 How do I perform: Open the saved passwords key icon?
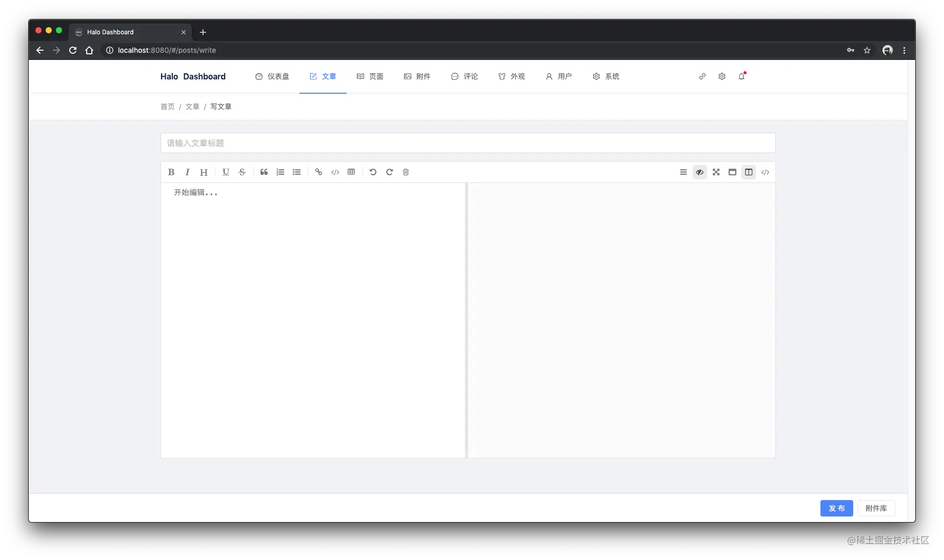click(851, 50)
